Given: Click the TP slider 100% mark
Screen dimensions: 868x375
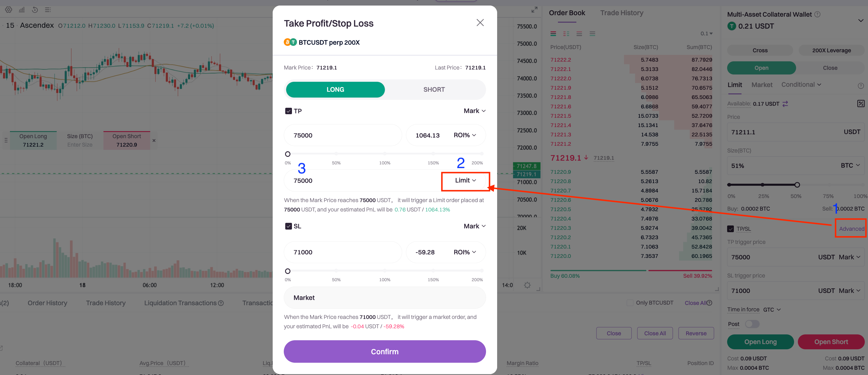Looking at the screenshot, I should (385, 154).
